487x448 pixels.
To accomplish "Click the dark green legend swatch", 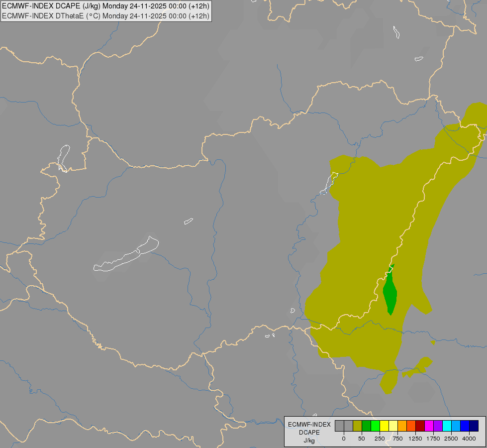I will [366, 426].
